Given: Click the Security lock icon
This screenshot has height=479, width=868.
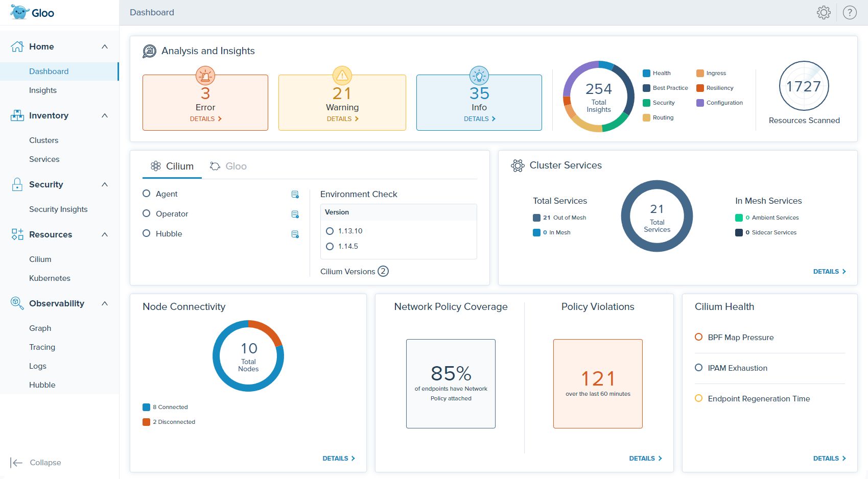Looking at the screenshot, I should click(17, 184).
